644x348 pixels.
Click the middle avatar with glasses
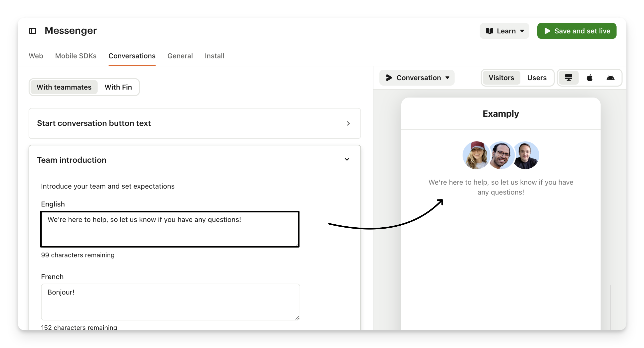(x=501, y=155)
